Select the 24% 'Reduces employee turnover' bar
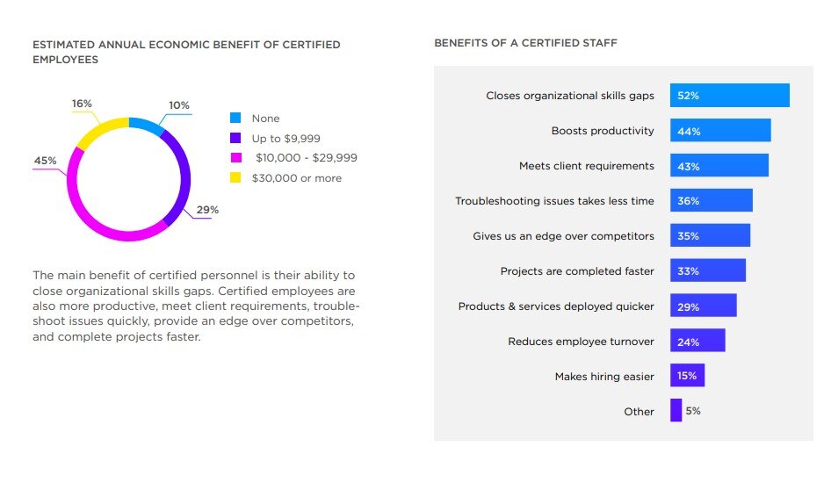The image size is (831, 504). (697, 341)
